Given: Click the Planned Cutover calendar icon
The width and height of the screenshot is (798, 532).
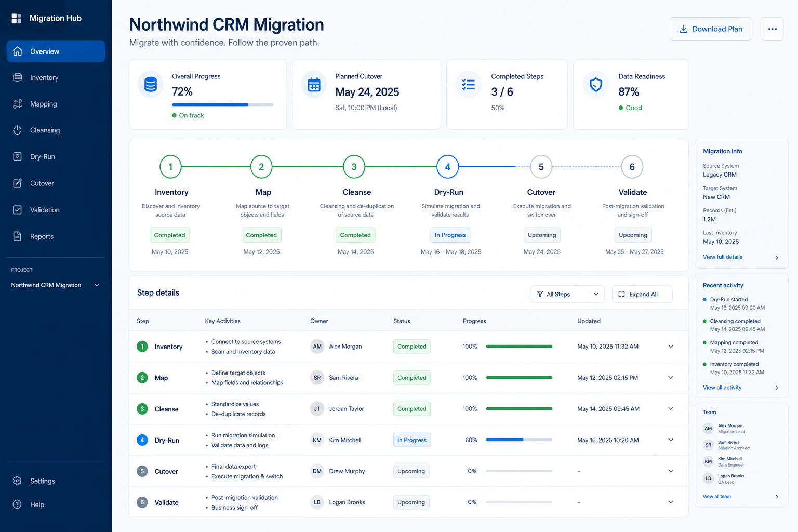Looking at the screenshot, I should pos(314,84).
